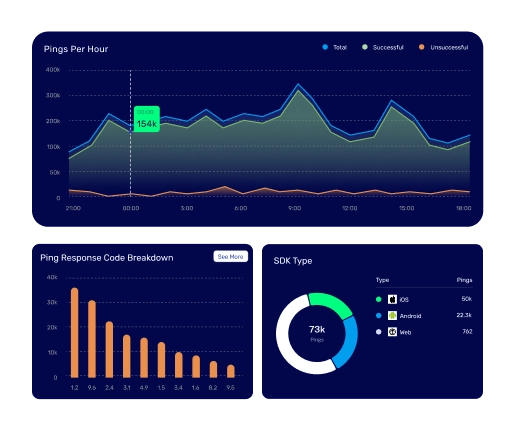Screen dimensions: 518x446
Task: Select the bar labeled 2.4
Action: point(109,349)
